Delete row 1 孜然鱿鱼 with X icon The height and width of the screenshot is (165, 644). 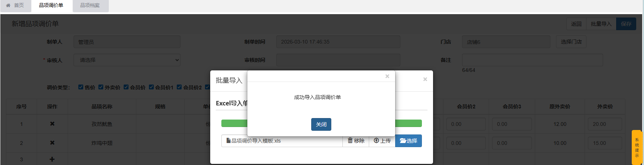point(52,124)
